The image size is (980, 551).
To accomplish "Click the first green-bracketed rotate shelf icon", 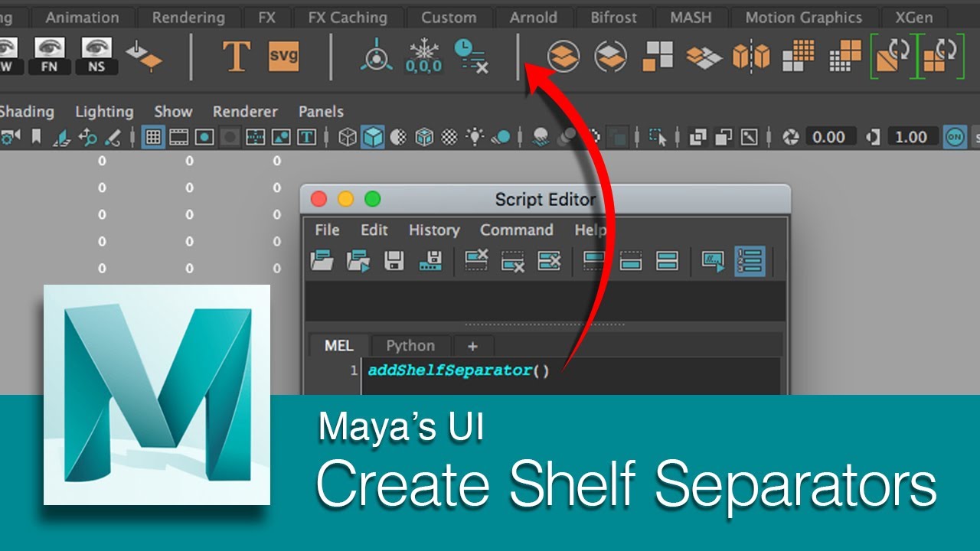I will [x=893, y=56].
